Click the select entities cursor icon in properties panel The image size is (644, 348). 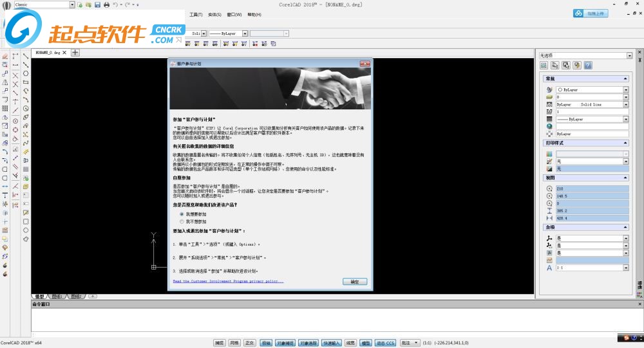[x=555, y=65]
